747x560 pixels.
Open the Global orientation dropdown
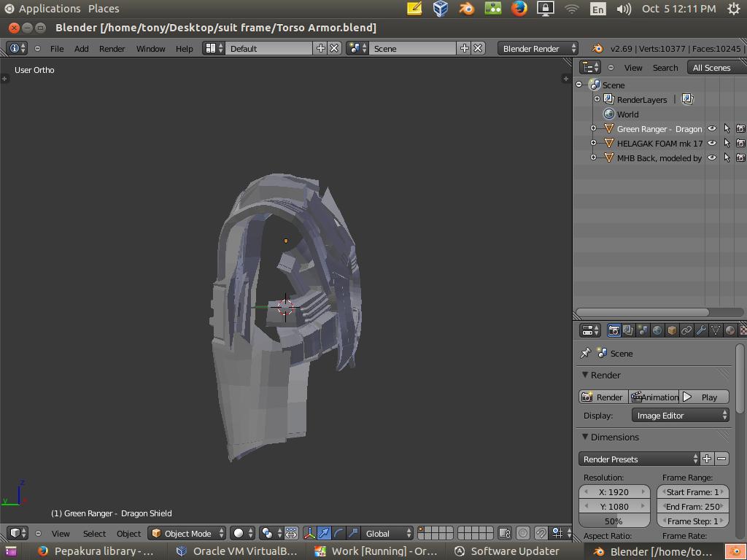click(x=387, y=533)
